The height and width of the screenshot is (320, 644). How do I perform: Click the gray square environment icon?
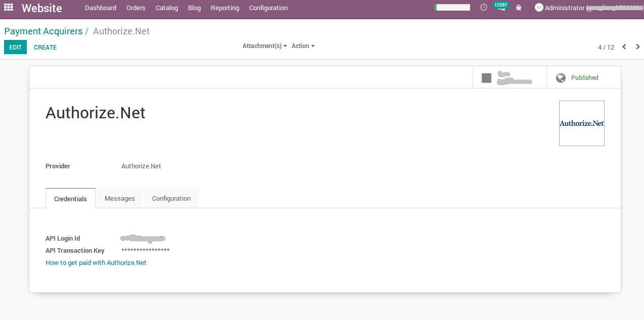pyautogui.click(x=486, y=78)
